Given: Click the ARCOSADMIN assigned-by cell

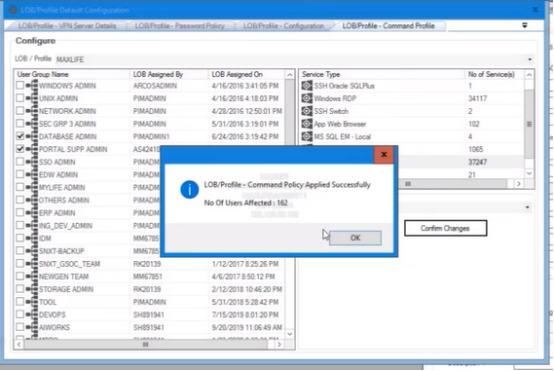Looking at the screenshot, I should (155, 86).
